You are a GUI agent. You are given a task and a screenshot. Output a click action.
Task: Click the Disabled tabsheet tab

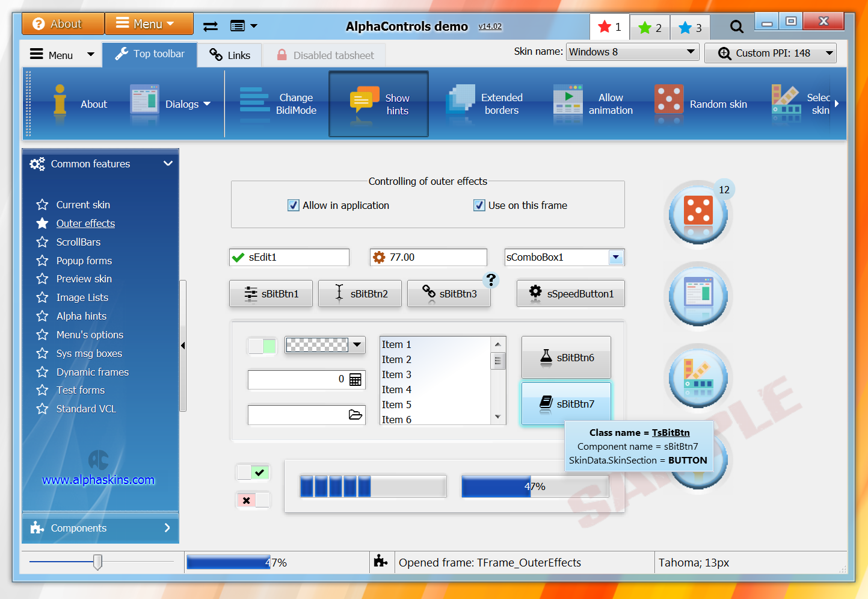(325, 55)
